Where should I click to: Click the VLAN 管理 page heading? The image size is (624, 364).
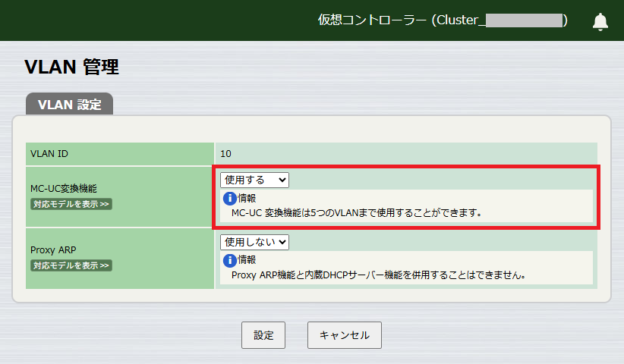coord(71,67)
